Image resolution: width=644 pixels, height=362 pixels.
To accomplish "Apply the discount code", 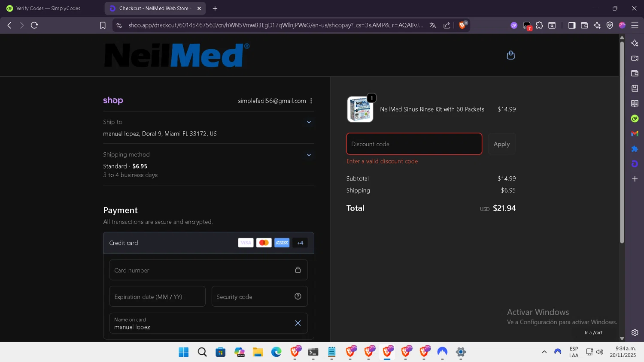I will tap(501, 144).
